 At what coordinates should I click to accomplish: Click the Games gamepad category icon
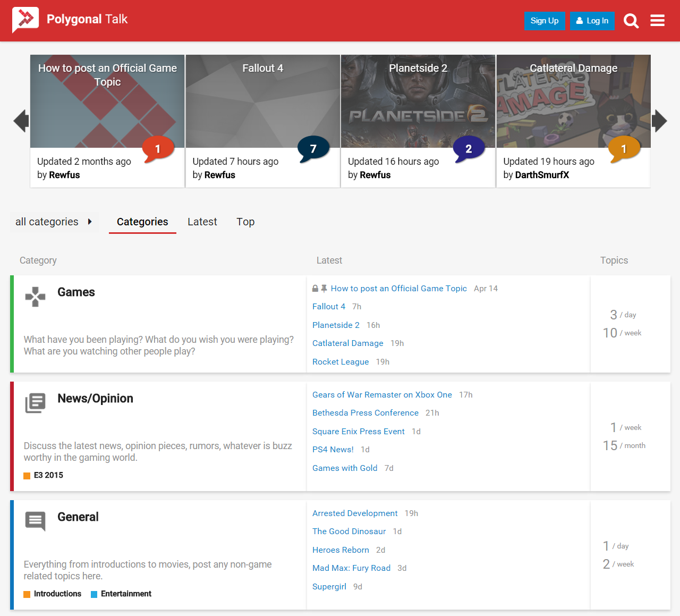click(36, 297)
